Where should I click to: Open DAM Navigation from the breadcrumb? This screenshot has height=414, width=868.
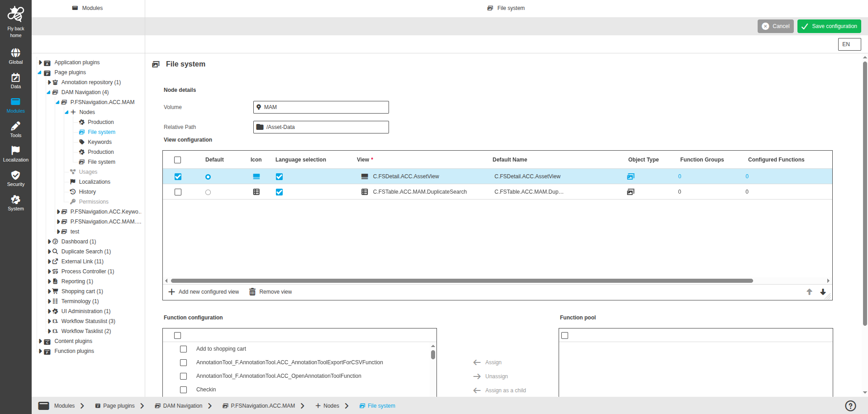pos(183,406)
